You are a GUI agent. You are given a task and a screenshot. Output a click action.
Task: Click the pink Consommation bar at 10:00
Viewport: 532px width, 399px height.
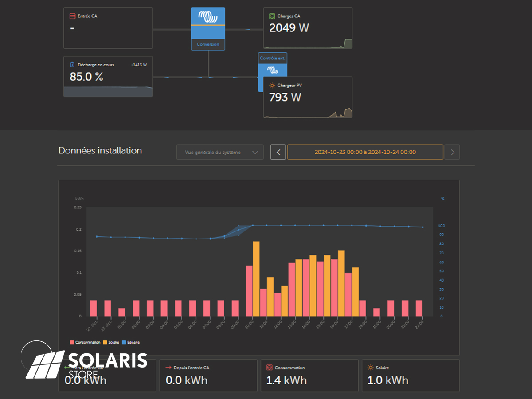click(x=249, y=291)
